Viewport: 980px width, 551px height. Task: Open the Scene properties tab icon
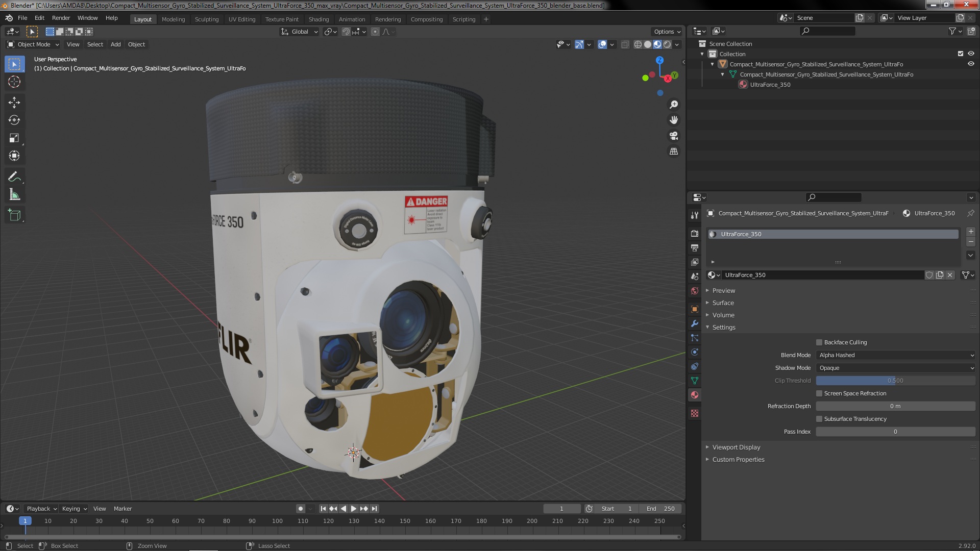pos(695,276)
